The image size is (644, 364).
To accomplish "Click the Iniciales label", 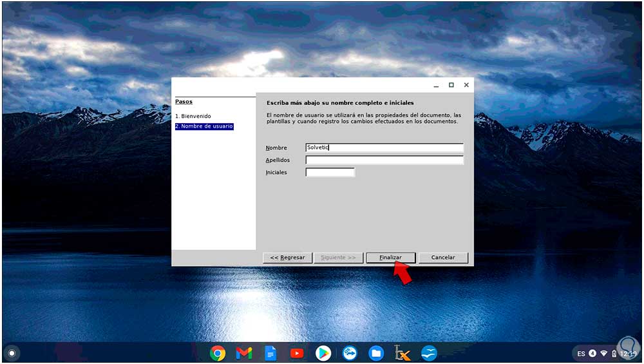I will (x=276, y=173).
